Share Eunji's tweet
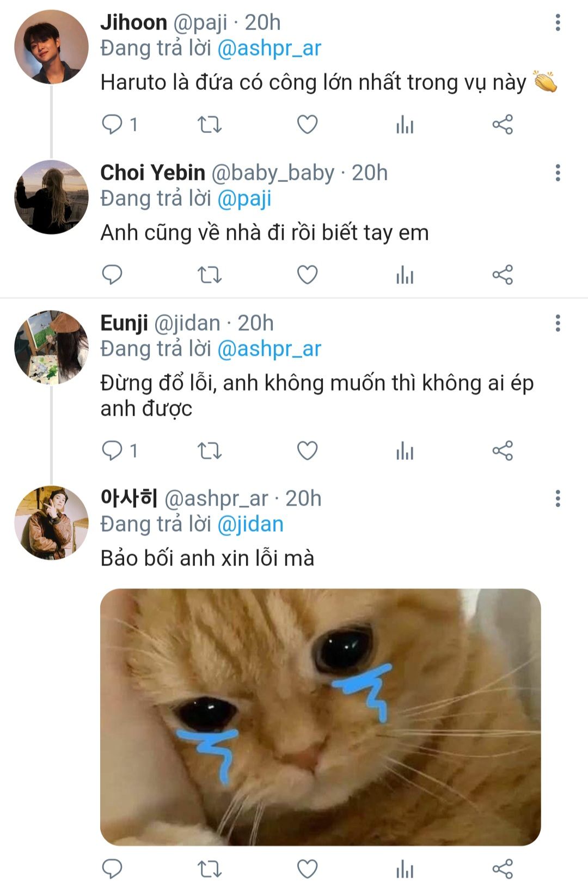 tap(503, 451)
